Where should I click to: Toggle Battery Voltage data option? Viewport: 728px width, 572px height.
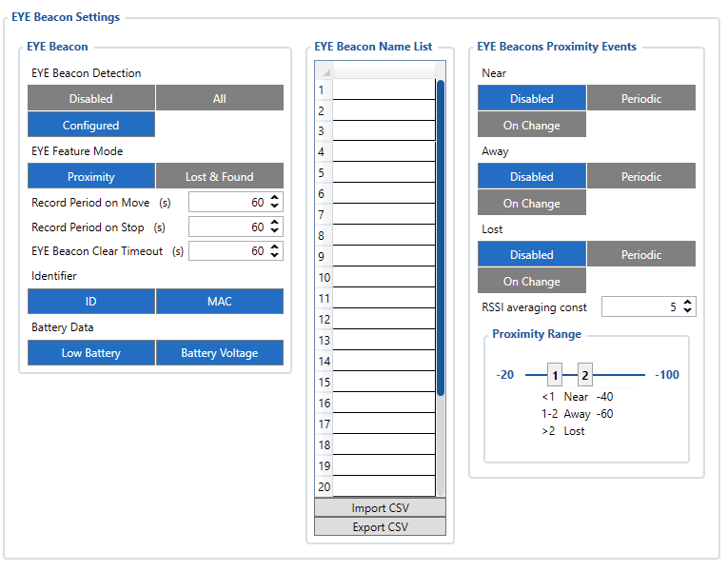pyautogui.click(x=219, y=353)
